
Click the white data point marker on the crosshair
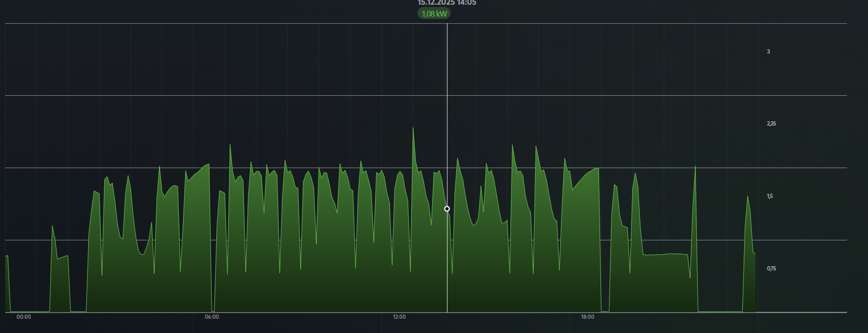click(x=447, y=209)
